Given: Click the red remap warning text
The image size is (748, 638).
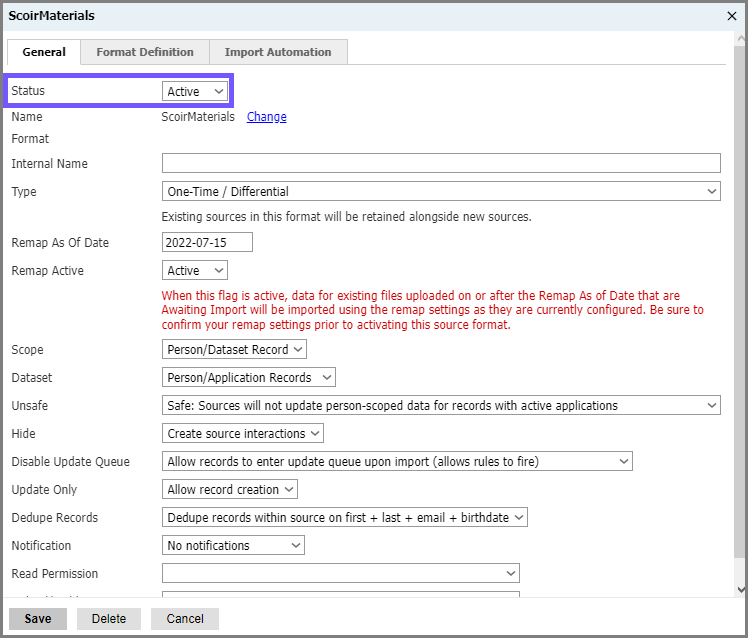Looking at the screenshot, I should [432, 310].
